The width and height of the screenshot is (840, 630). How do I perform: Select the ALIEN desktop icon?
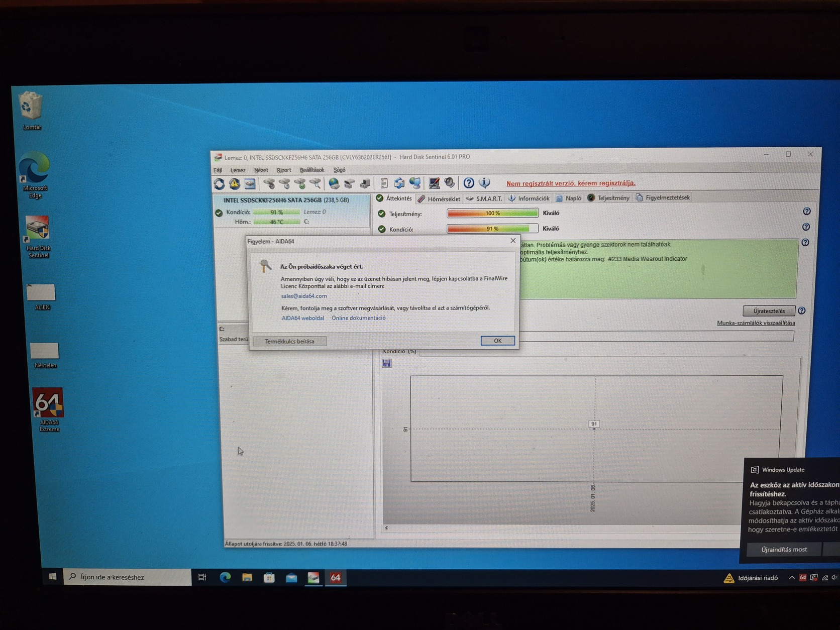(x=41, y=296)
